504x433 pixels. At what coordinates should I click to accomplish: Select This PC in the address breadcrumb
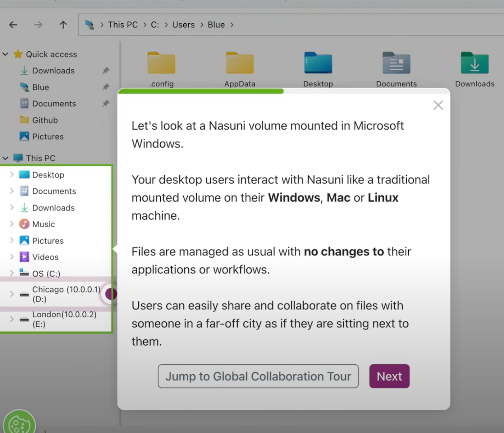coord(123,25)
